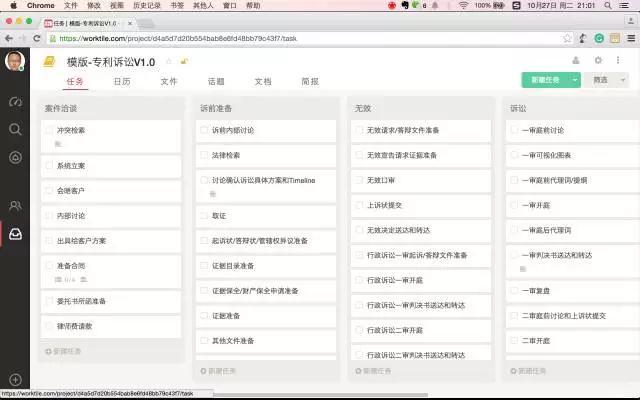
Task: Click the notification bell in menu bar
Action: click(435, 6)
